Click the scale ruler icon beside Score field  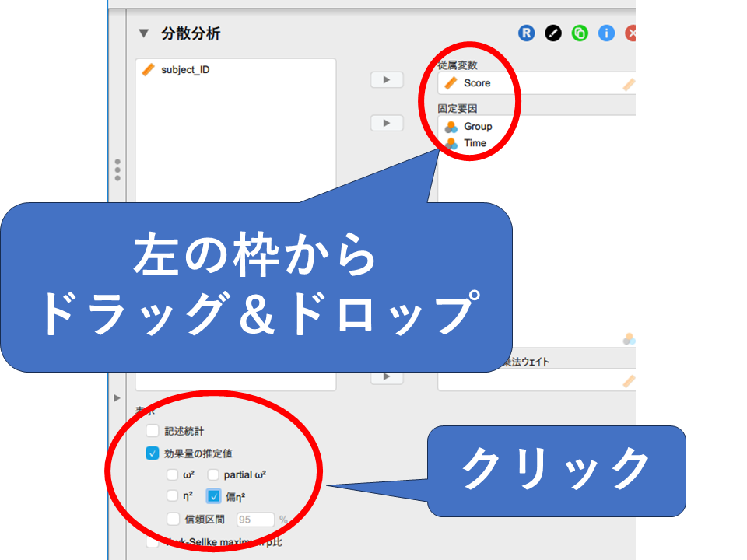click(x=629, y=84)
